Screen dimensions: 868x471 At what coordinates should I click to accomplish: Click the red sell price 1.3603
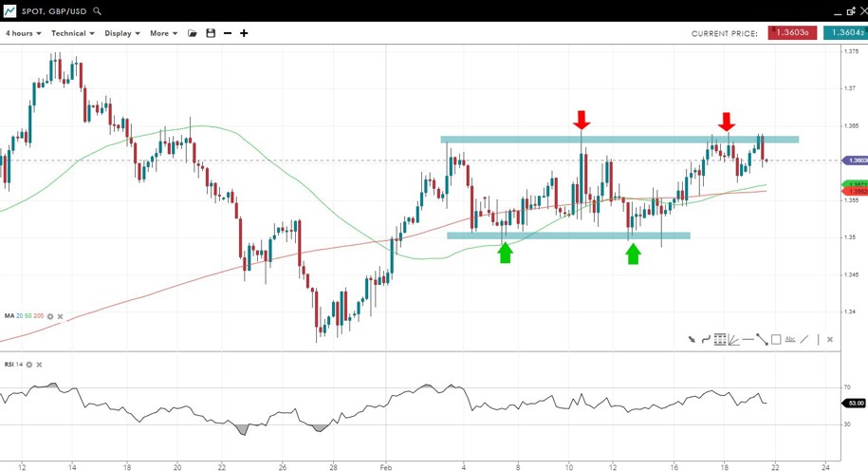click(792, 33)
